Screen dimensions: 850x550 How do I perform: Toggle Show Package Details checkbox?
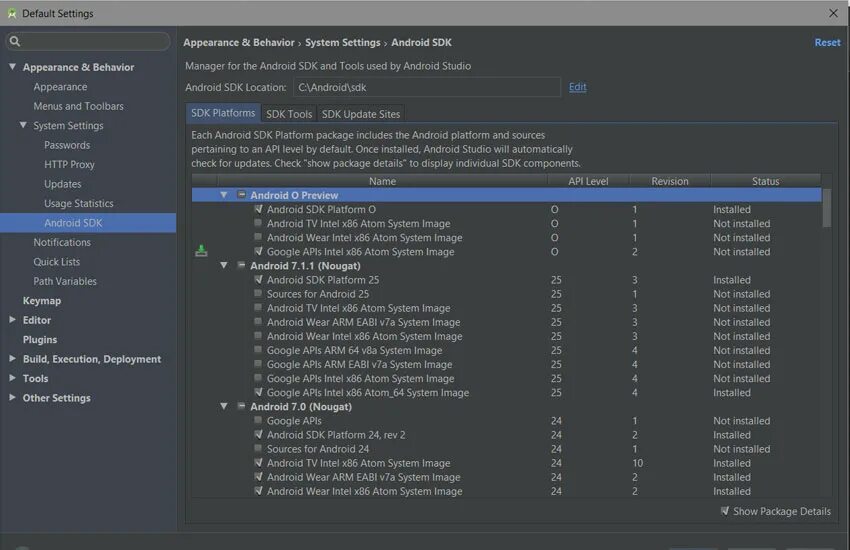point(725,510)
